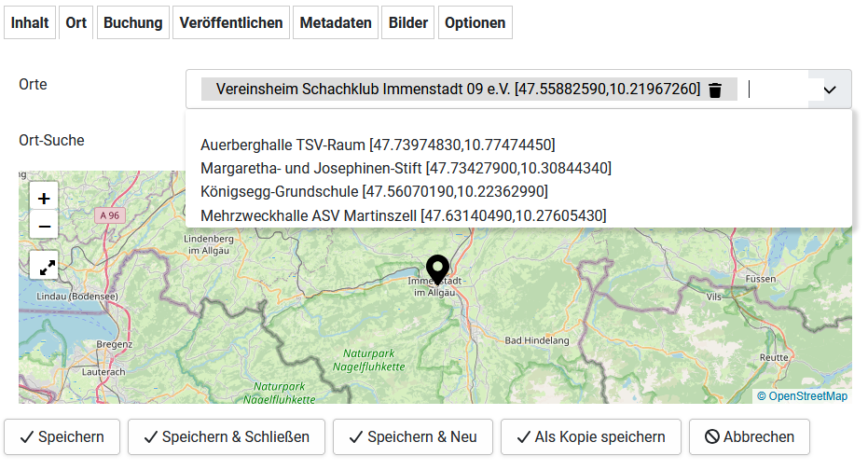Open the OpenStreetMap attribution link
The width and height of the screenshot is (868, 470).
pos(807,396)
